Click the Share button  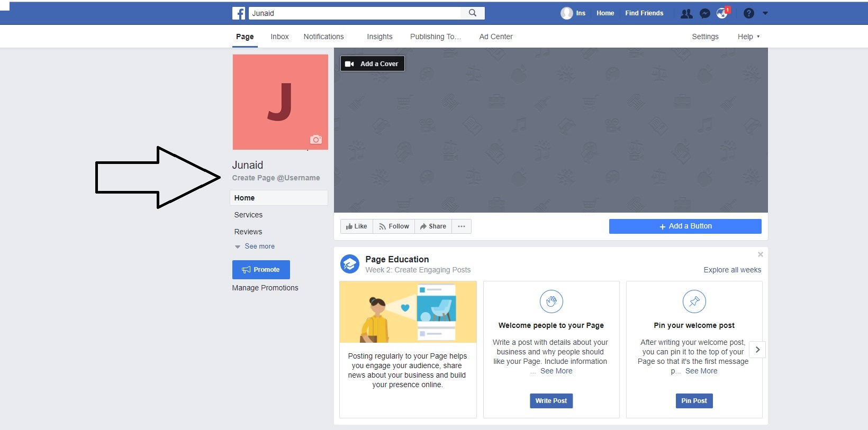pos(433,226)
